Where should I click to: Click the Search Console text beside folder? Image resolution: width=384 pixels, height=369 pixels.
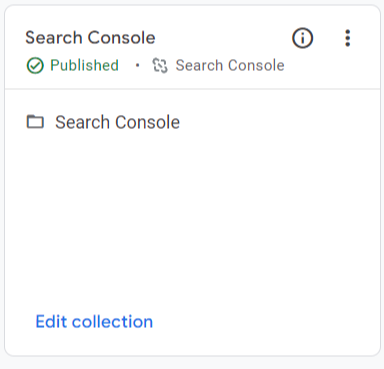point(118,122)
